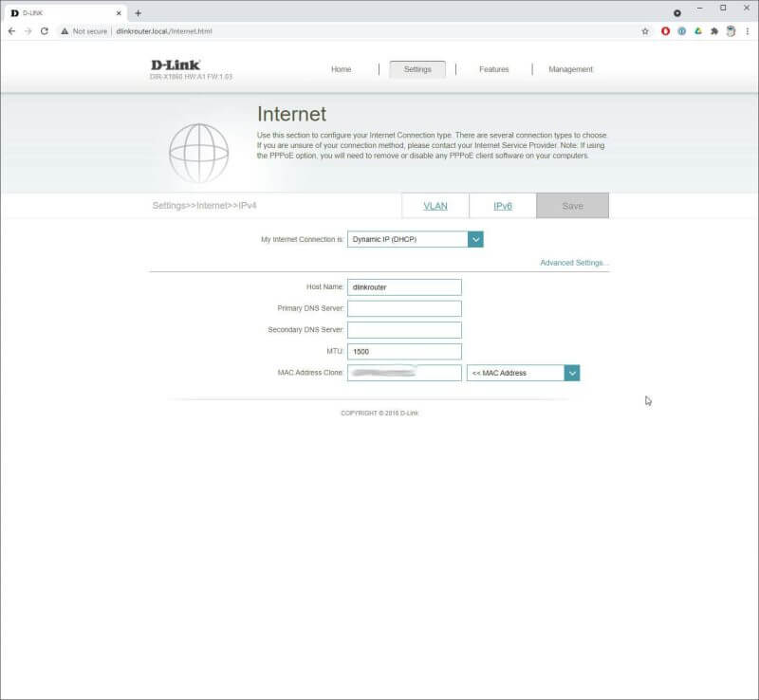
Task: Click the Host Name field
Action: click(x=405, y=287)
